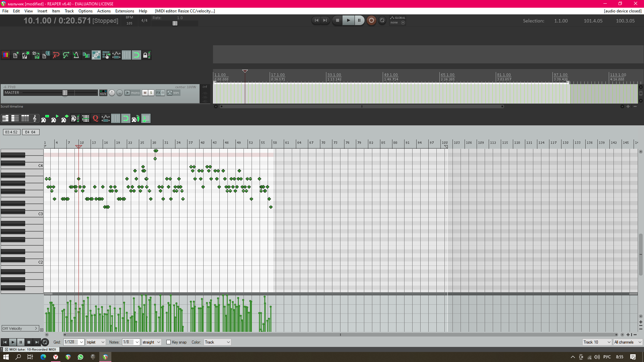The image size is (644, 362).
Task: Close the MIDI take 10-Recorded MIDI tab
Action: click(6, 349)
